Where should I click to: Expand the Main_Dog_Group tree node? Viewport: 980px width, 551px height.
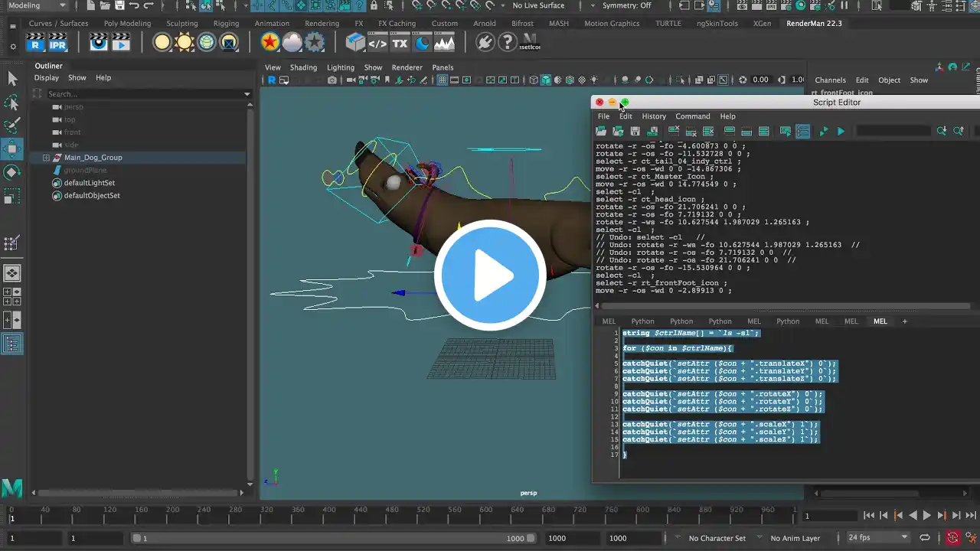[x=46, y=158]
